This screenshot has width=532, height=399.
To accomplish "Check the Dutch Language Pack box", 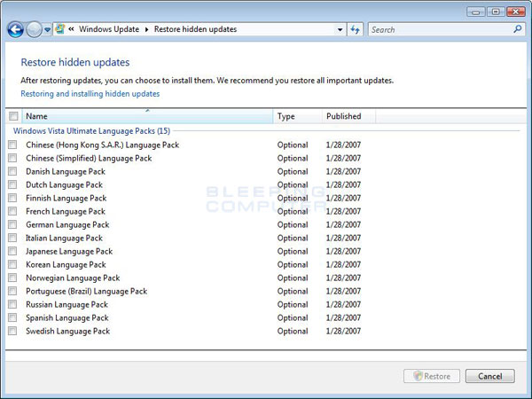I will coord(12,184).
